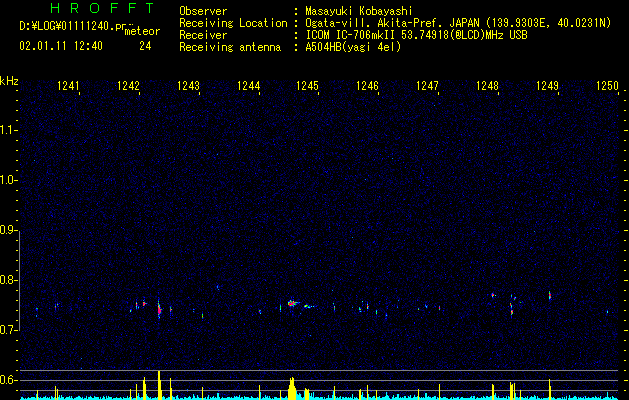Select observer name Masayuki Kobayashi

pos(359,11)
